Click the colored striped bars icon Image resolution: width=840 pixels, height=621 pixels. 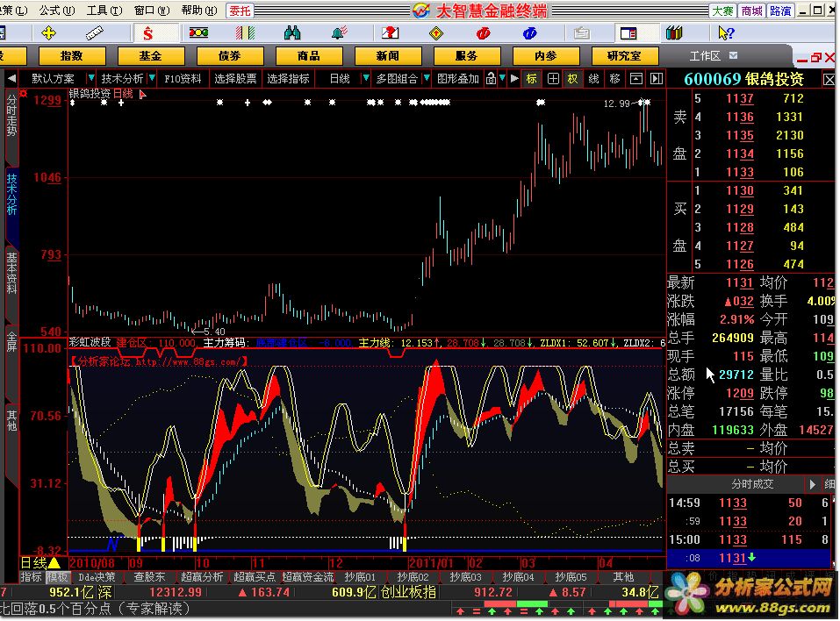pos(246,33)
